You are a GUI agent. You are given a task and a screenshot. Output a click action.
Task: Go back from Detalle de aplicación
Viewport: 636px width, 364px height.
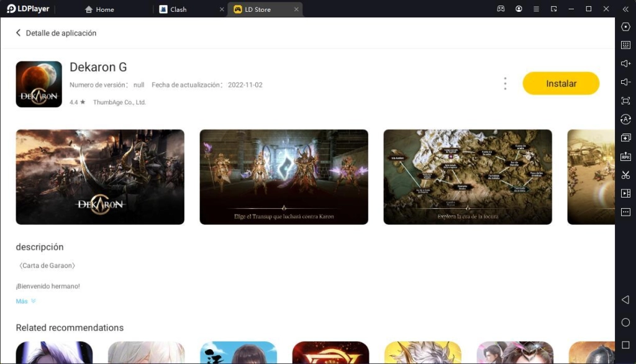19,33
